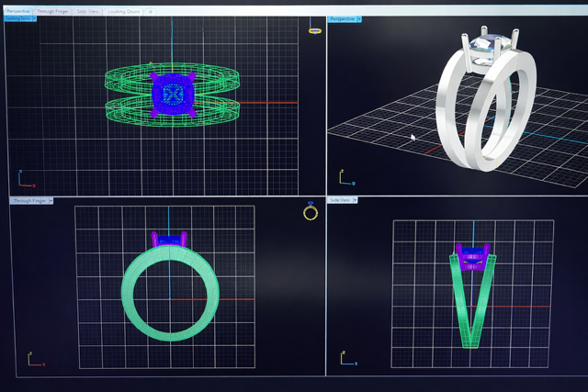Click the Through Finger viewport title label
The image size is (588, 392).
pyautogui.click(x=28, y=200)
